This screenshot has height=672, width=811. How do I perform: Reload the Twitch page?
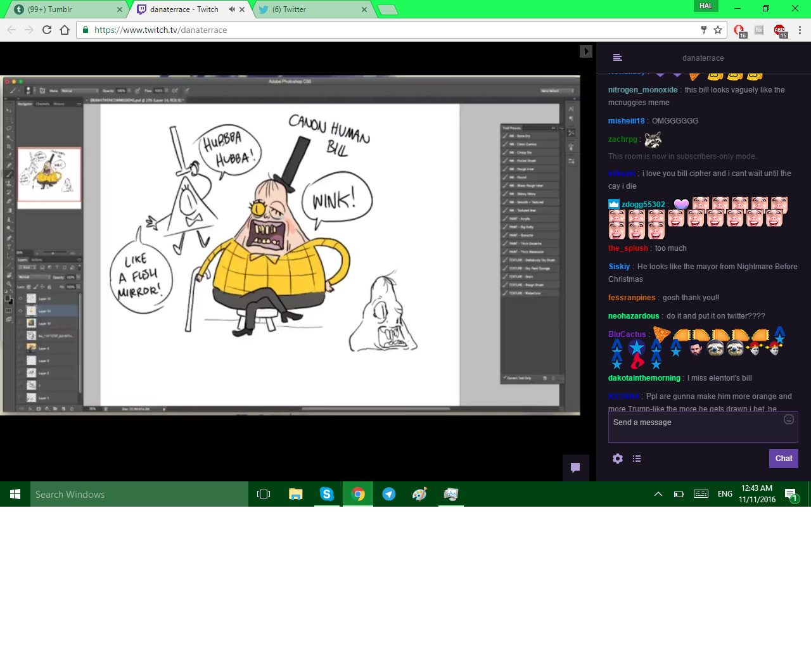click(47, 30)
